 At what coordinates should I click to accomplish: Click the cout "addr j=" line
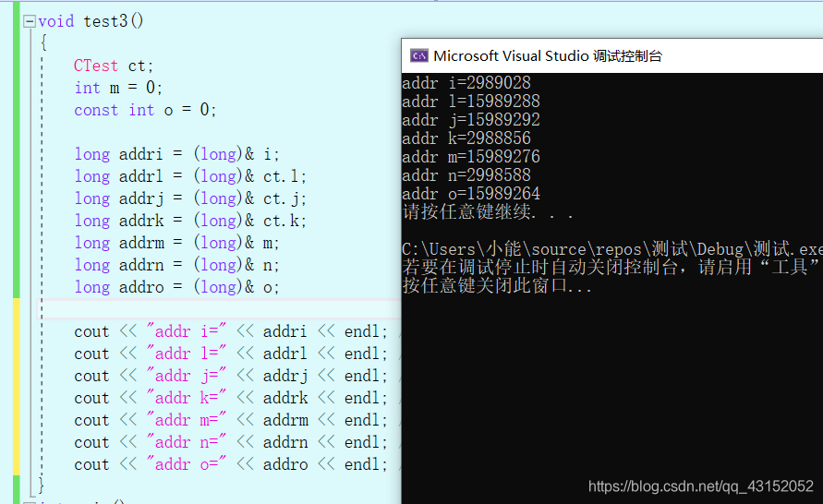point(231,376)
